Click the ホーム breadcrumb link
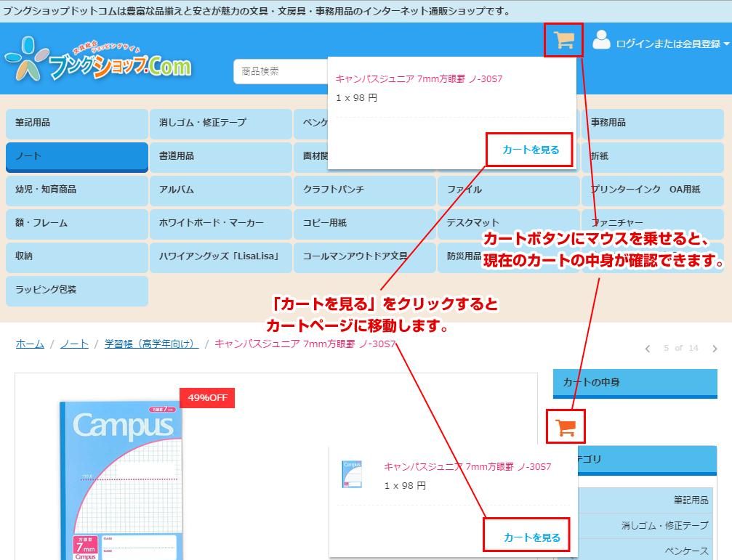 (x=30, y=344)
